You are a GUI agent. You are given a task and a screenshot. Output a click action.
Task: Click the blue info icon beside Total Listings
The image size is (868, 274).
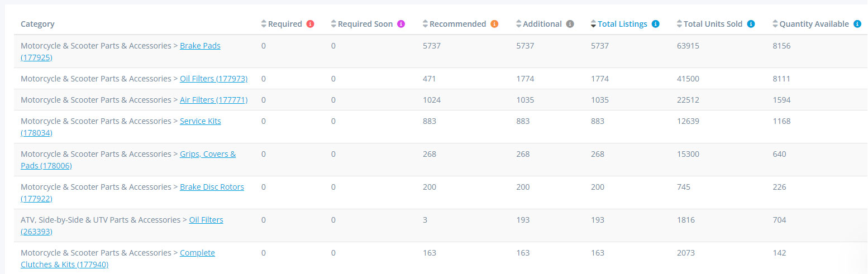tap(656, 24)
